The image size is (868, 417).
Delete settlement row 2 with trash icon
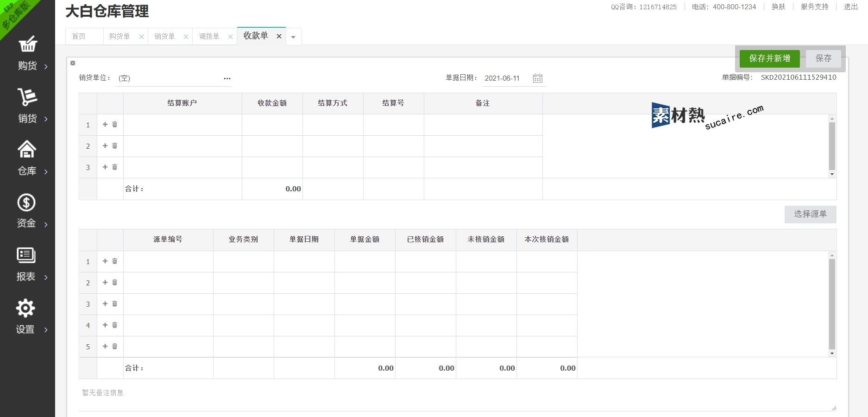click(x=115, y=145)
